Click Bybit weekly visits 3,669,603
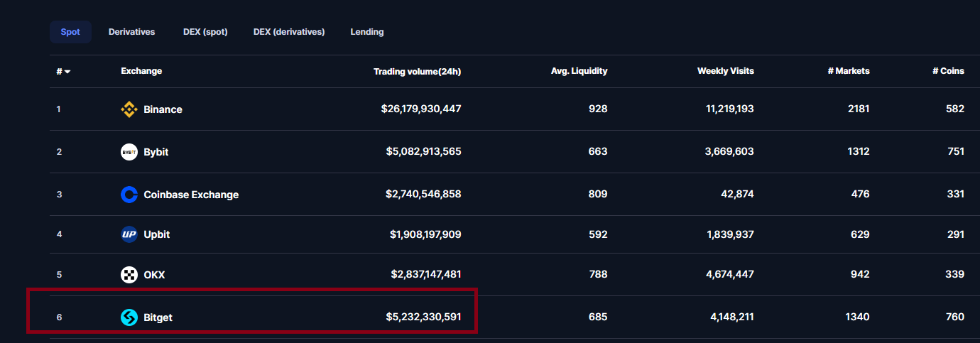The height and width of the screenshot is (343, 980). point(730,152)
